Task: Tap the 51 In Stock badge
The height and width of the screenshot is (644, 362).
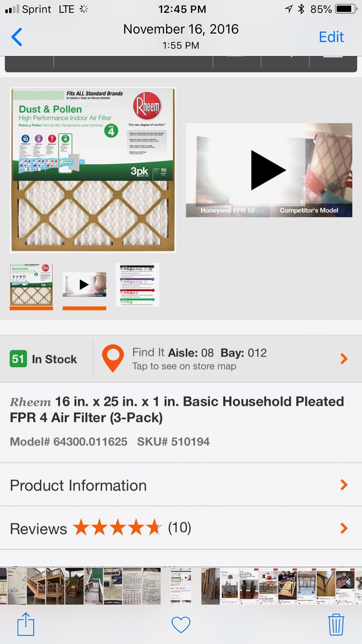Action: [x=43, y=359]
